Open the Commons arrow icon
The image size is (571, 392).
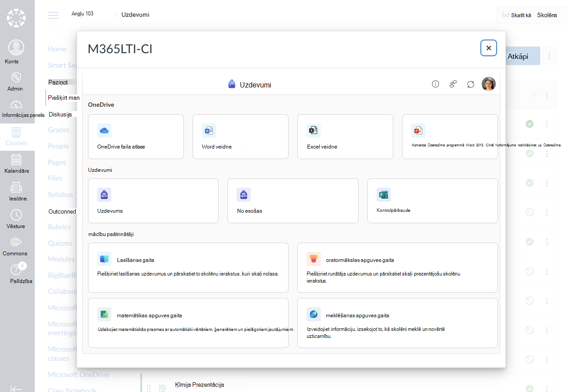[x=16, y=242]
